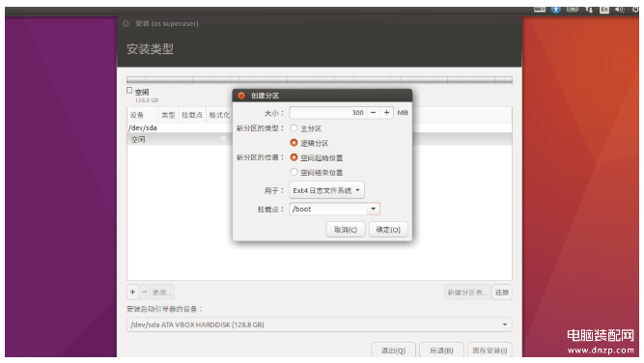Open the keyboard indicator in top panel
644x363 pixels.
[x=540, y=9]
